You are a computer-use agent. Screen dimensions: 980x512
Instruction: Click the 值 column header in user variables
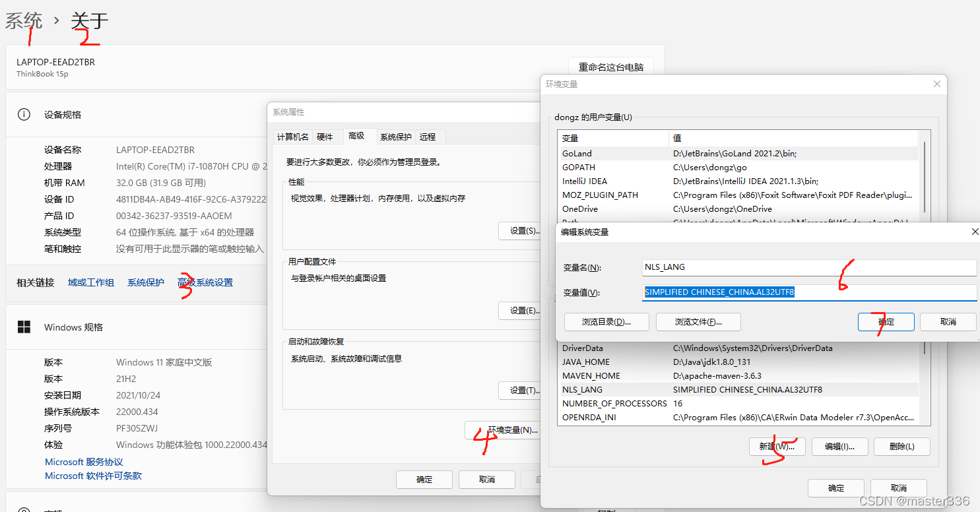coord(793,139)
